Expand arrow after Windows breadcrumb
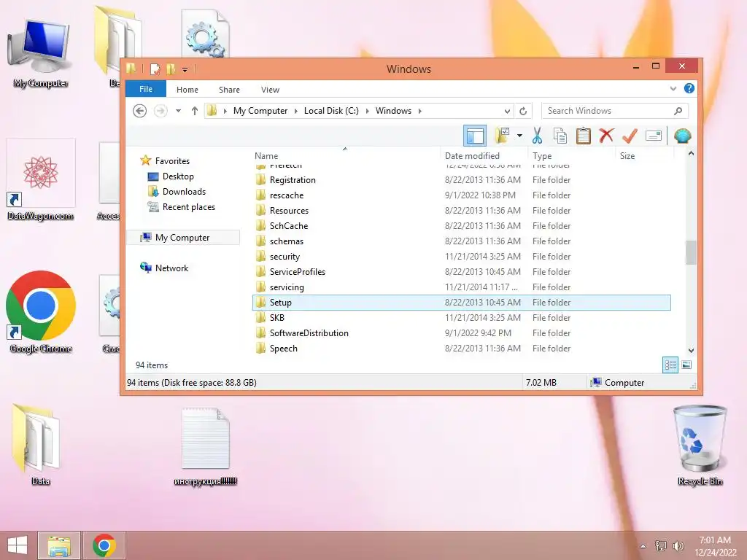The height and width of the screenshot is (560, 747). click(419, 111)
